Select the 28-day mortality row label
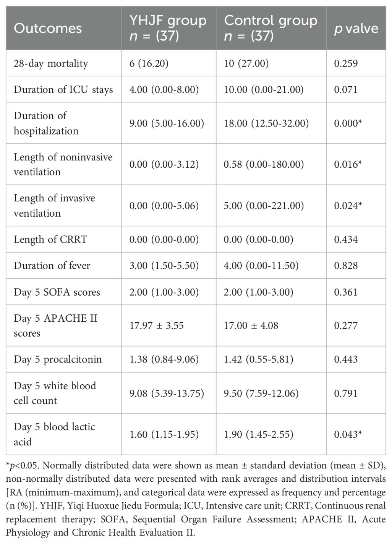 click(51, 63)
